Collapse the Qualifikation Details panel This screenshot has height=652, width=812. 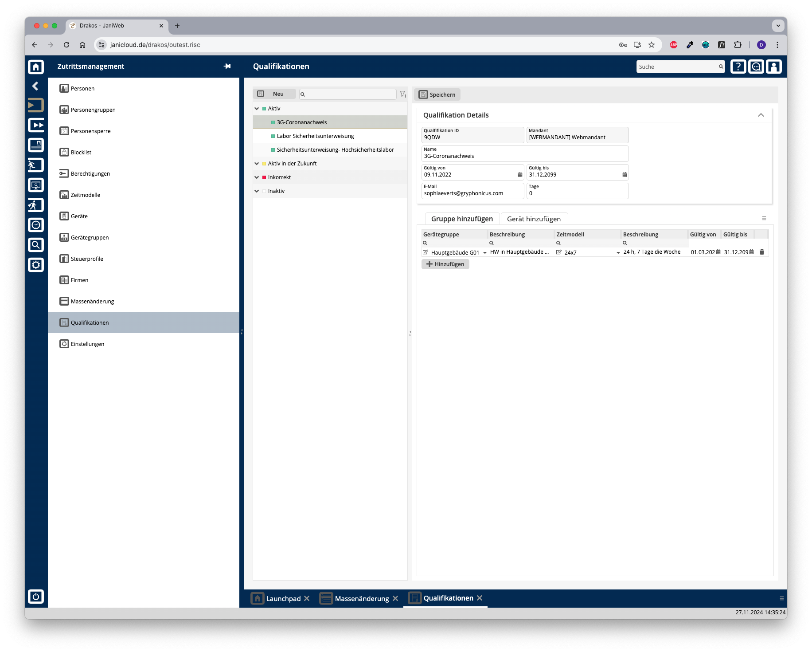(x=761, y=115)
